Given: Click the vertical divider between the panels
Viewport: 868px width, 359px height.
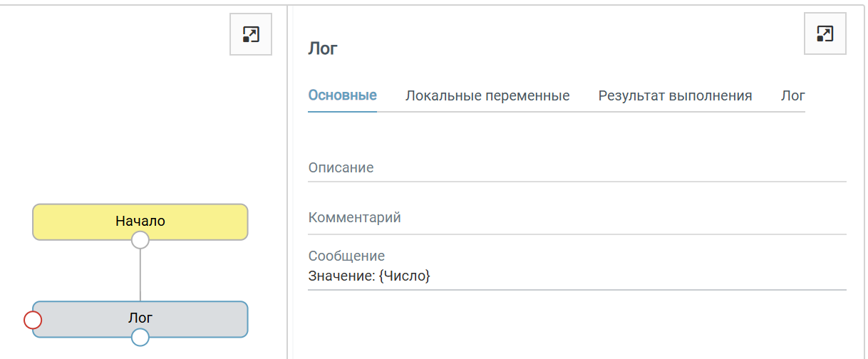Looking at the screenshot, I should click(x=287, y=178).
